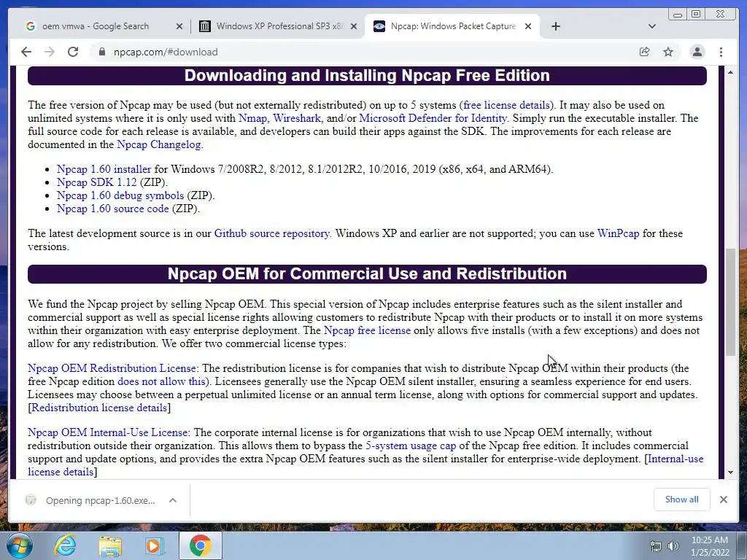Viewport: 747px width, 560px height.
Task: Open the network tray icon
Action: point(656,546)
